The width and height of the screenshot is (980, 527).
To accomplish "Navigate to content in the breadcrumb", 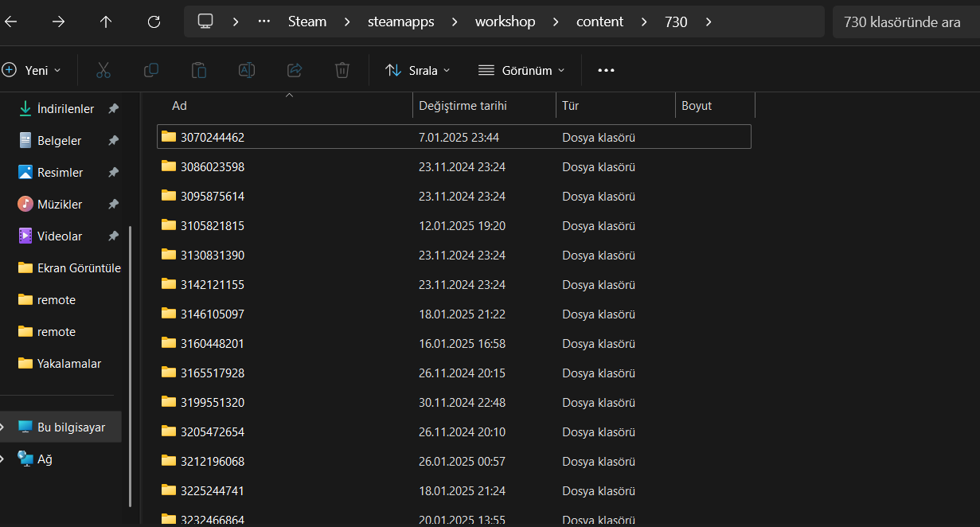I will pos(599,21).
